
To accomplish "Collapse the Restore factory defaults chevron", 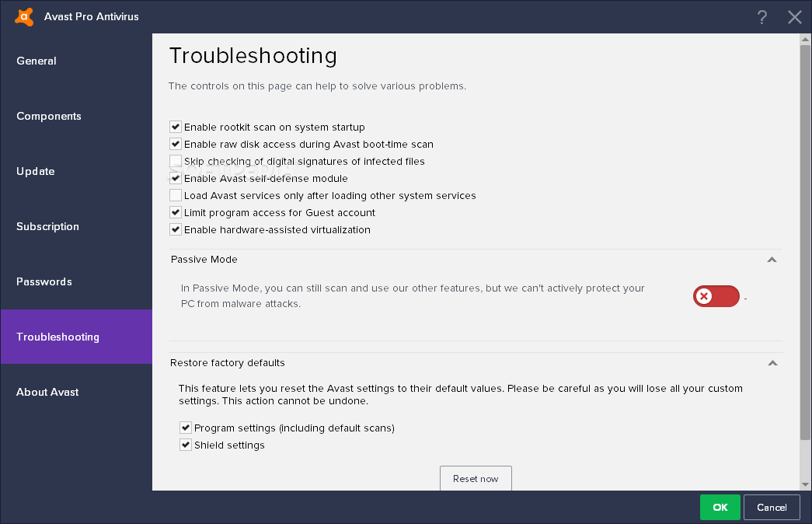I will [x=772, y=363].
